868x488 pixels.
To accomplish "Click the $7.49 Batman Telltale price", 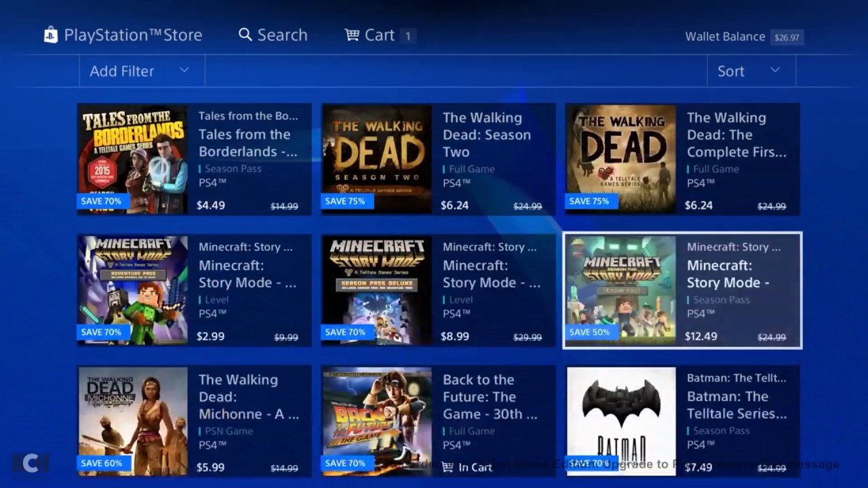I will tap(698, 467).
